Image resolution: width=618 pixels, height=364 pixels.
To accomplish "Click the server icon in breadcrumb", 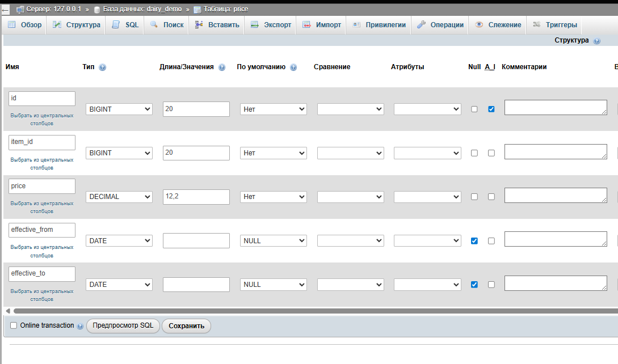I will 20,10.
